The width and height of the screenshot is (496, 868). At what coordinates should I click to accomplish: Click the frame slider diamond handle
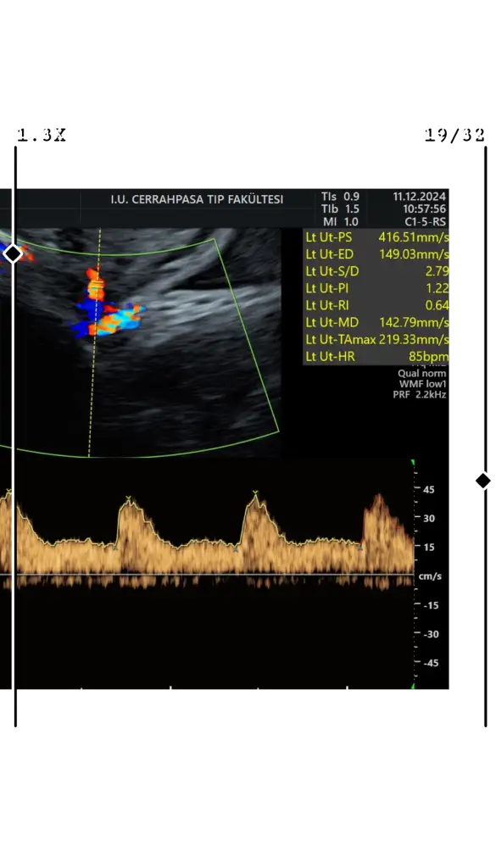[482, 481]
